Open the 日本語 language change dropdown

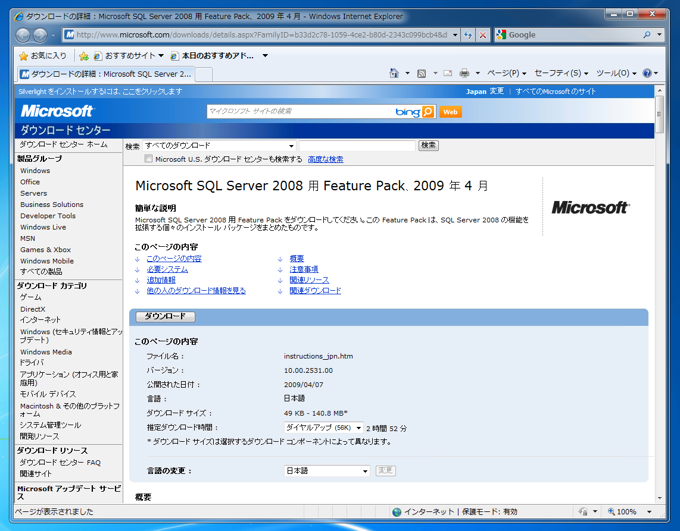point(327,471)
